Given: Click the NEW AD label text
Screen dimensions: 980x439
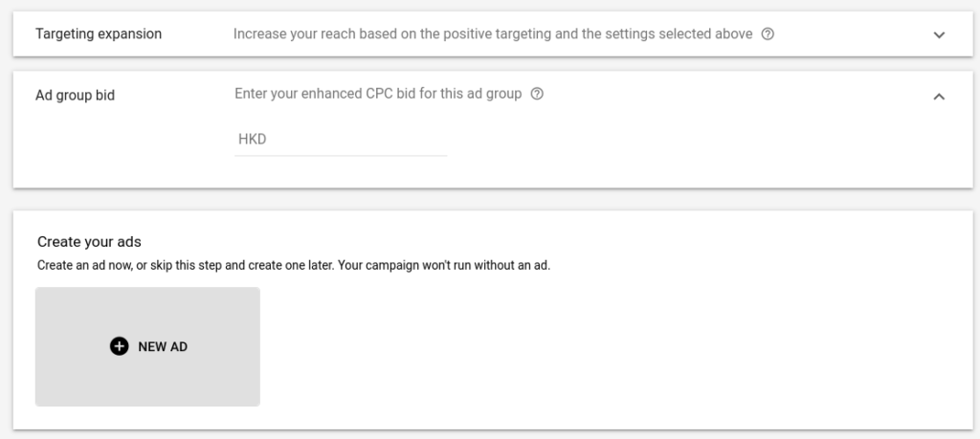Looking at the screenshot, I should coord(163,347).
